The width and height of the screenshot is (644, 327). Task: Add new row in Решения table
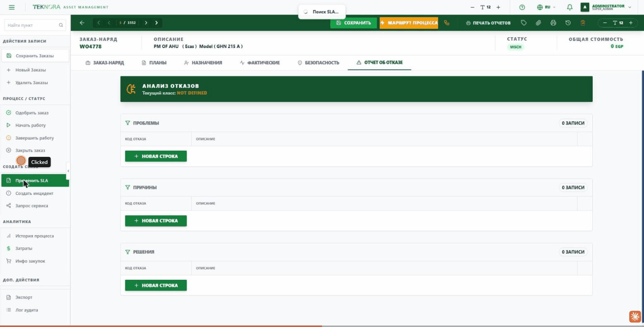click(x=156, y=285)
